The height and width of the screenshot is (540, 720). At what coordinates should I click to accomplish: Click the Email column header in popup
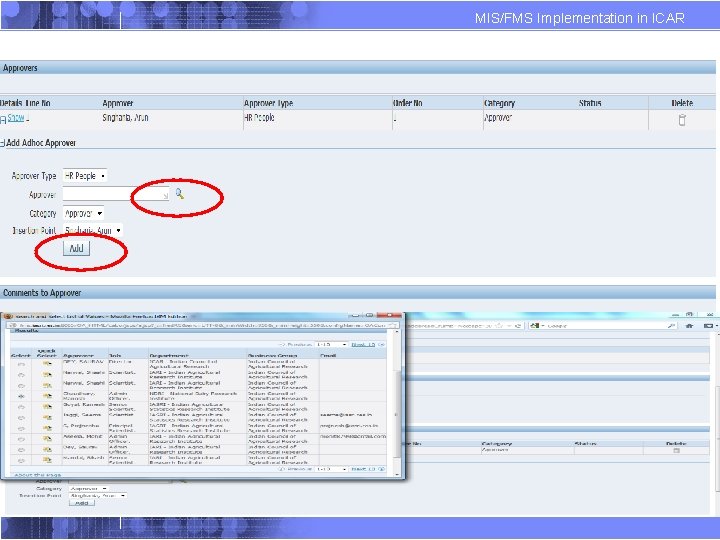tap(328, 356)
